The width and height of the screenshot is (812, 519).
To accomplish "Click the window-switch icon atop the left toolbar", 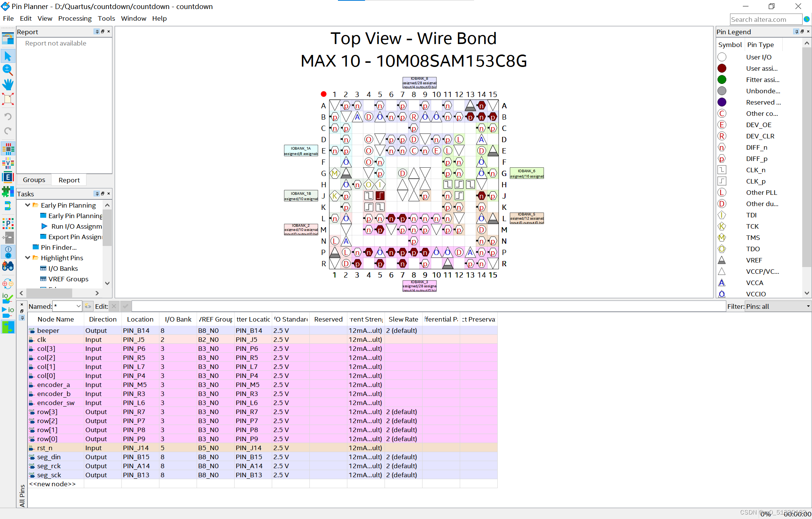I will tap(8, 38).
